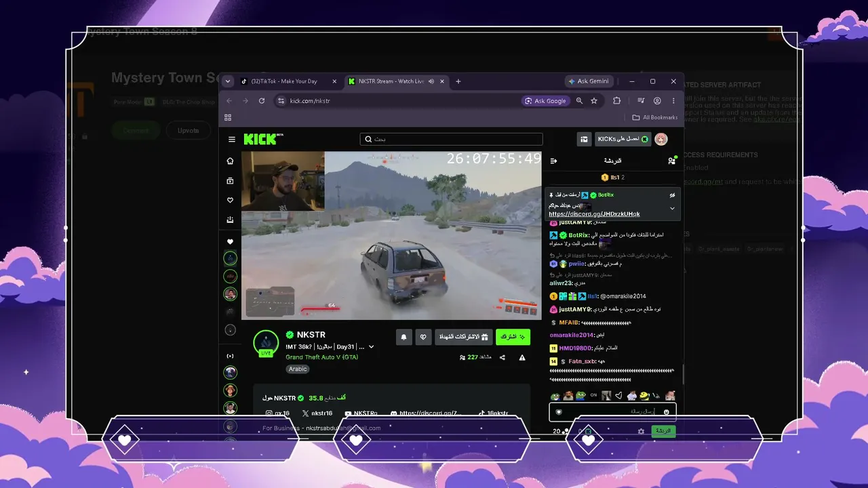The width and height of the screenshot is (868, 488).
Task: Click Upvote button in Mystery Town window
Action: (189, 130)
